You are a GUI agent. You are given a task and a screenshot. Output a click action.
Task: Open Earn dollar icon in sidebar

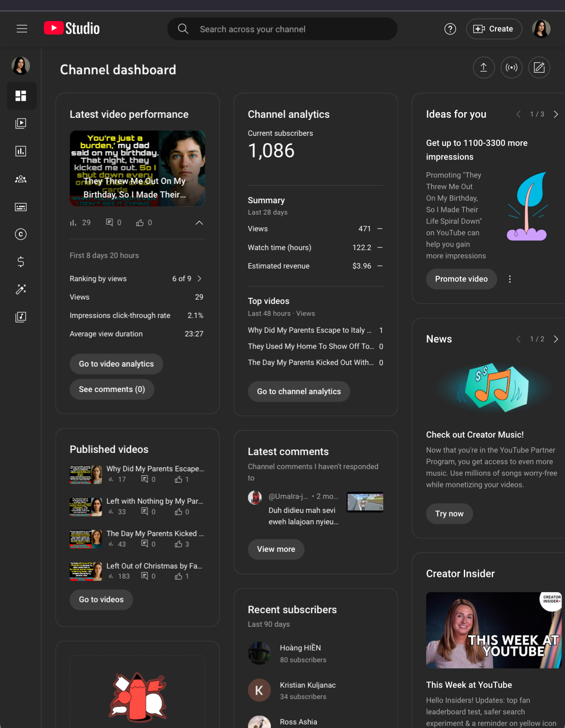(x=21, y=262)
